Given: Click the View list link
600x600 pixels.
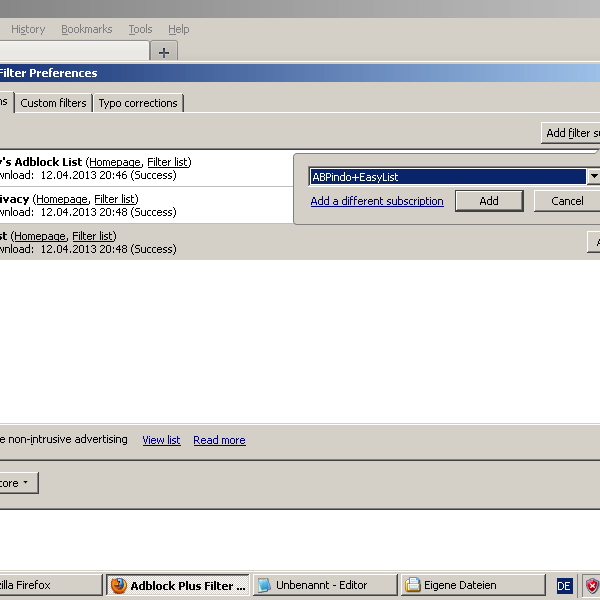Looking at the screenshot, I should (x=161, y=440).
